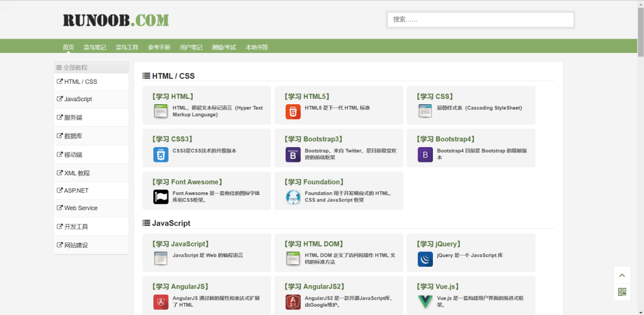Click the CSS3是CSS技术的升级版本 description
Image resolution: width=644 pixels, height=315 pixels.
205,151
